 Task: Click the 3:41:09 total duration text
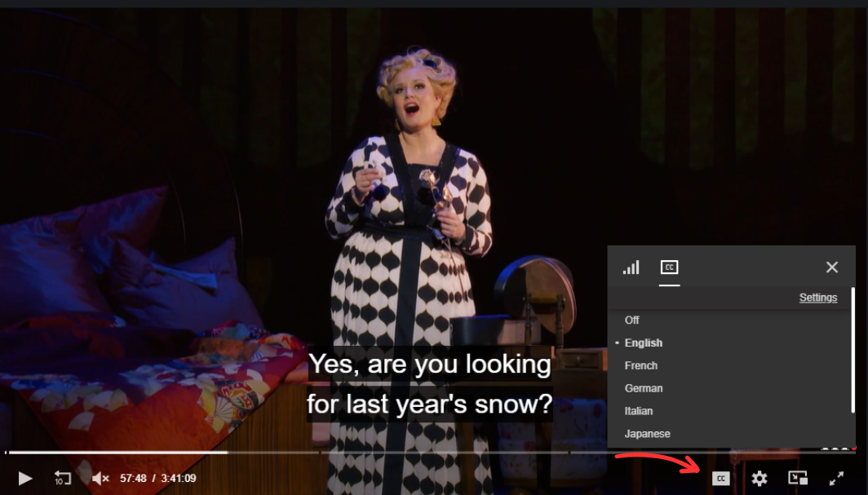[178, 479]
